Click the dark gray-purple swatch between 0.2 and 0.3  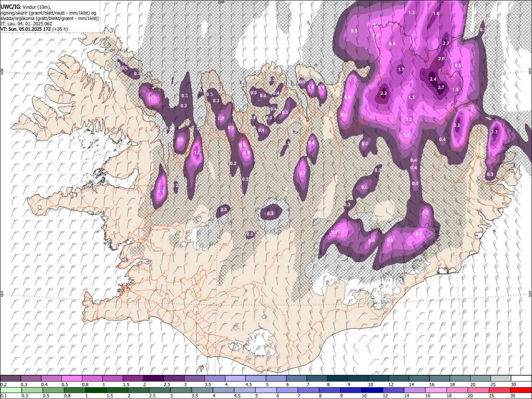point(10,379)
